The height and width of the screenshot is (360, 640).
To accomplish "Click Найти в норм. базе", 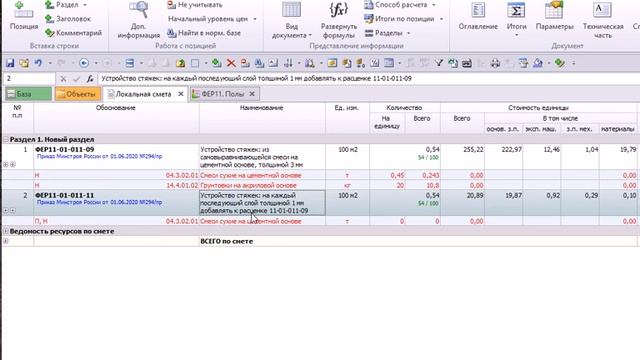I will coord(204,33).
